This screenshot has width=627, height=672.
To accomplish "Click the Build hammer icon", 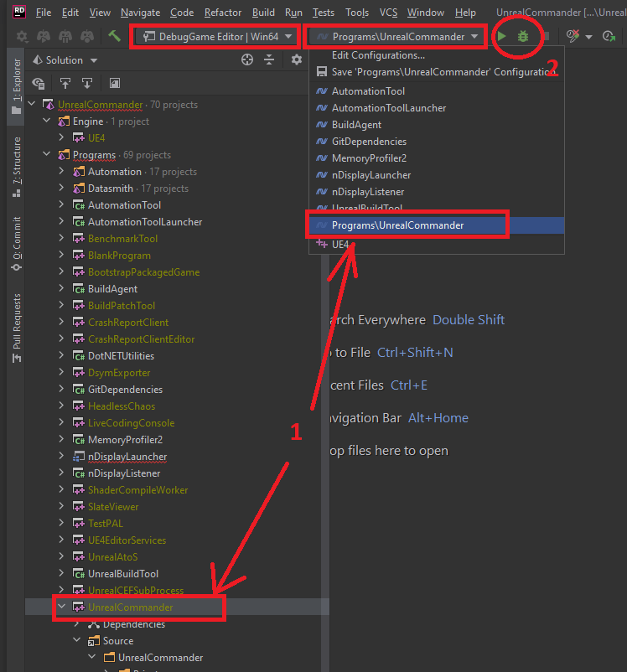I will point(114,36).
